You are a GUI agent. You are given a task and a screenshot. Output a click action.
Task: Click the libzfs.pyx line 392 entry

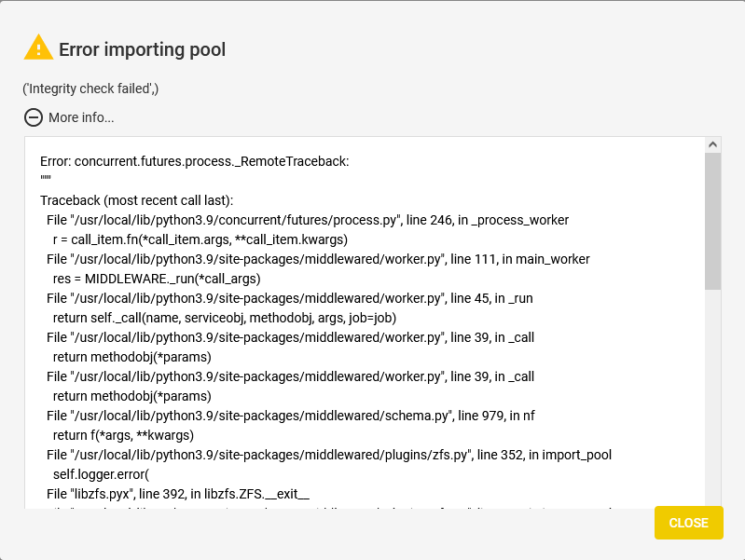click(x=178, y=494)
